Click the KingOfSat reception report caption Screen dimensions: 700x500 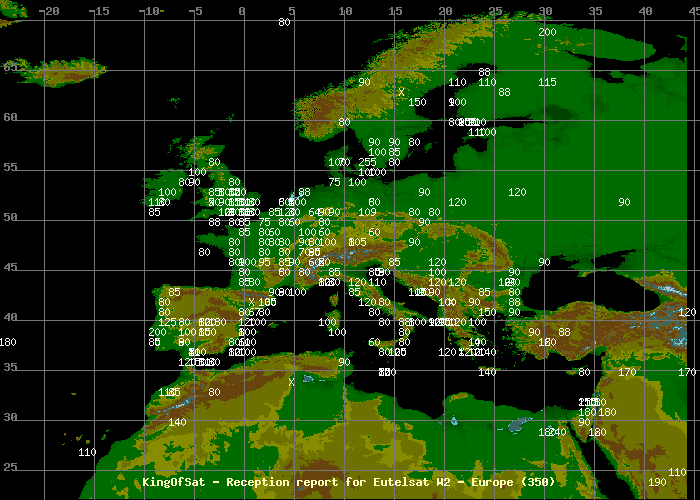[349, 483]
